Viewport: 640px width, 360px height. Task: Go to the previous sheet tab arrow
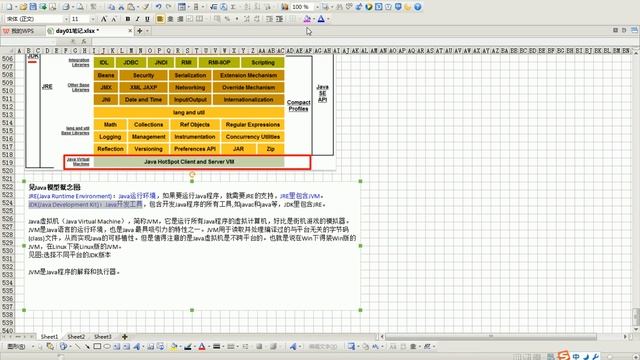pos(11,337)
